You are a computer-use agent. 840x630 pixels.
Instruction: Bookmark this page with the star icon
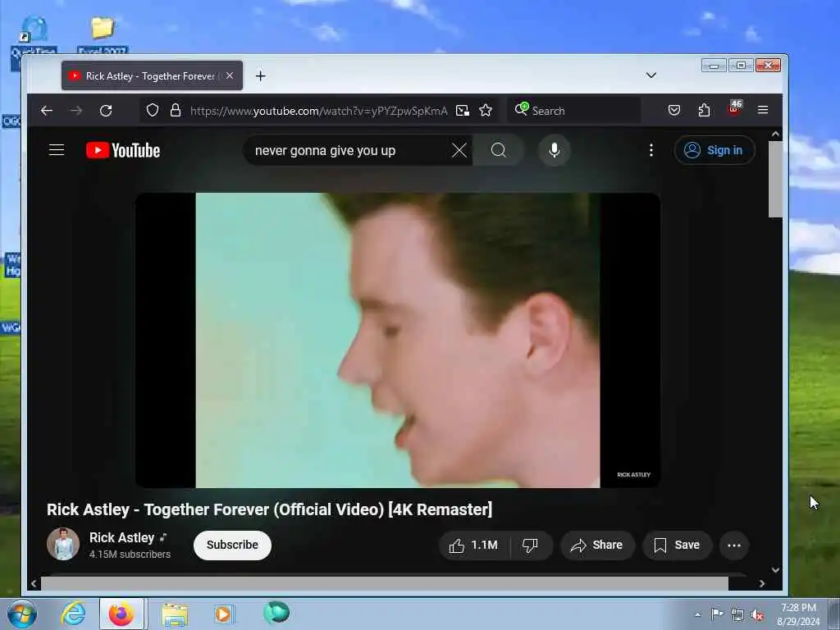(x=486, y=111)
